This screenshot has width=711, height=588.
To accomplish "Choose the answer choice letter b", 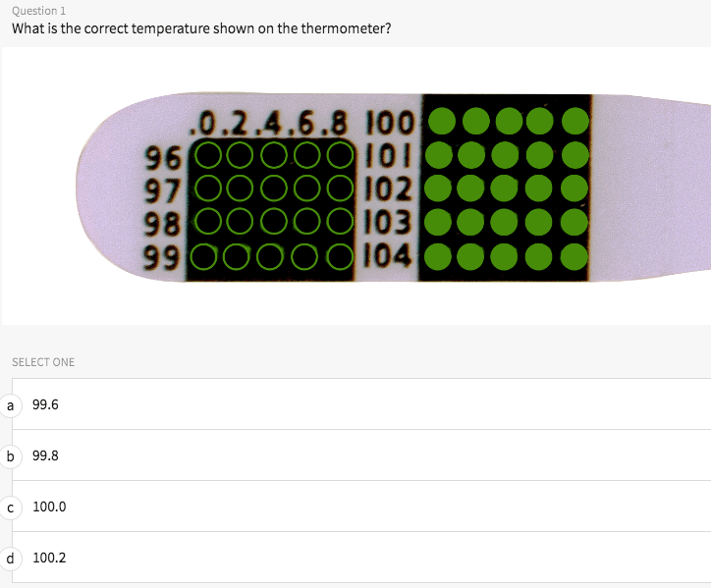I will pyautogui.click(x=11, y=455).
